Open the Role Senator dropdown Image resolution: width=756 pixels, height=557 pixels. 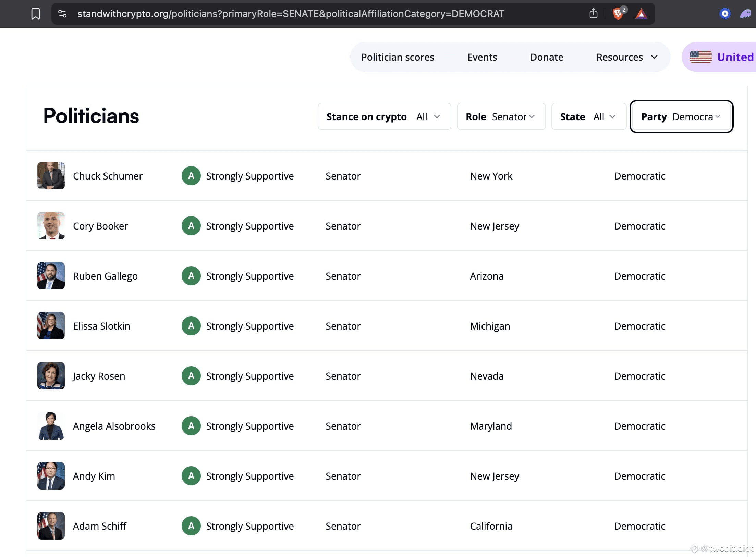pyautogui.click(x=501, y=116)
